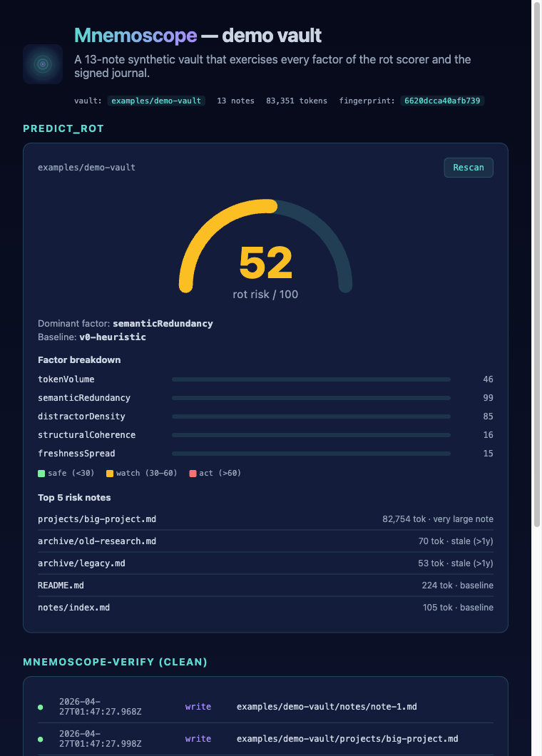Select archive/legacy.md risk note
The image size is (542, 756).
click(x=266, y=563)
